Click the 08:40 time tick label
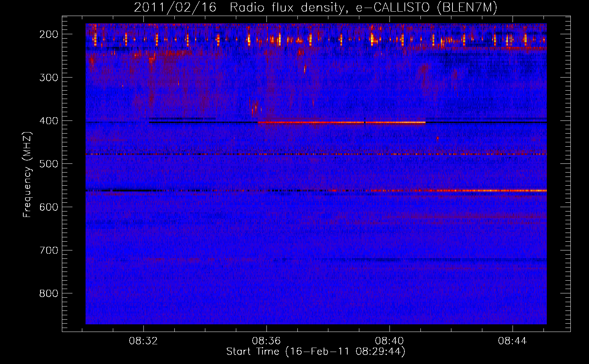This screenshot has width=589, height=364. pos(390,341)
